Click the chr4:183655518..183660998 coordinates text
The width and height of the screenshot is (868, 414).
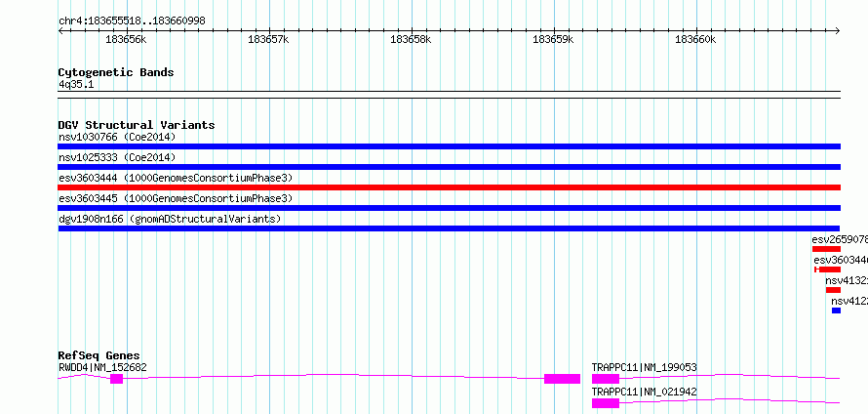point(132,21)
